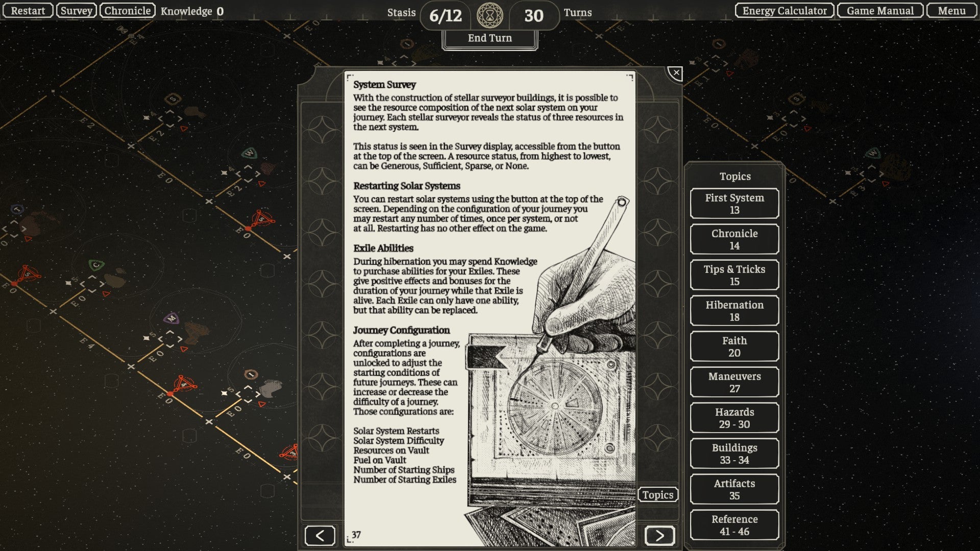This screenshot has height=551, width=980.
Task: Click the hourglass stasis emblem at top center
Action: (489, 15)
